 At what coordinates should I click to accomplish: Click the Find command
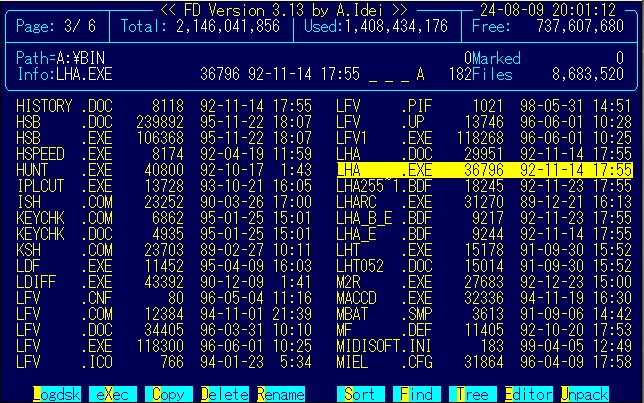[x=416, y=394]
